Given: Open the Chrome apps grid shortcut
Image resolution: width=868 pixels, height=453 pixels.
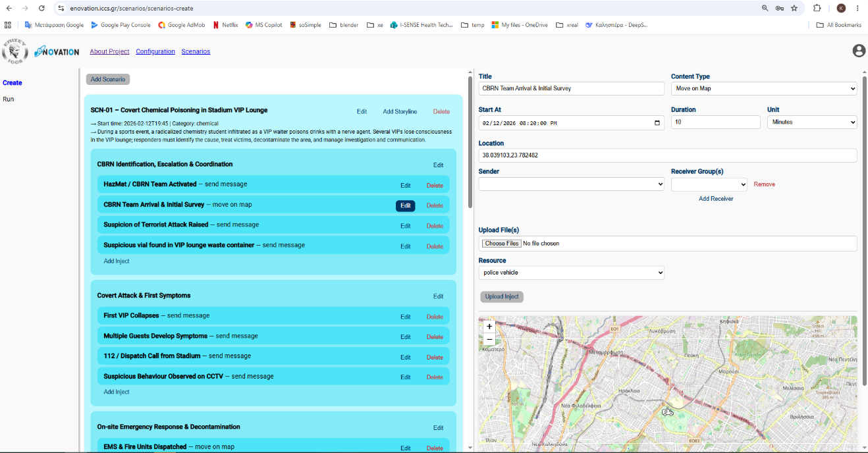Looking at the screenshot, I should (8, 25).
